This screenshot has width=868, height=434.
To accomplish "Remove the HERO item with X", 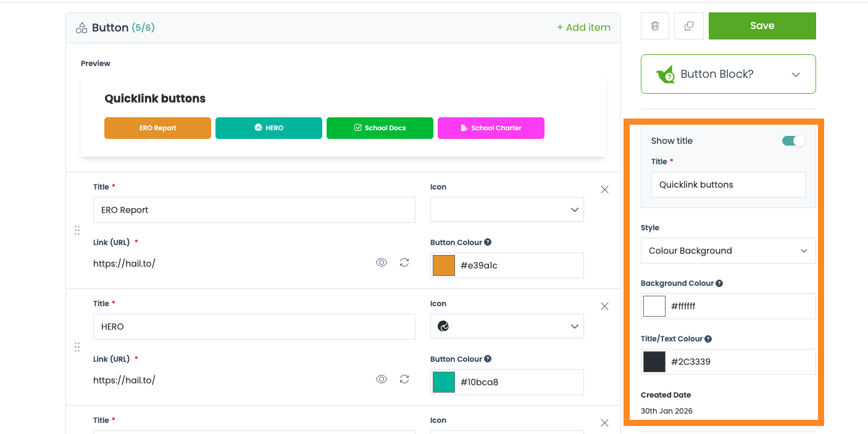I will [605, 306].
